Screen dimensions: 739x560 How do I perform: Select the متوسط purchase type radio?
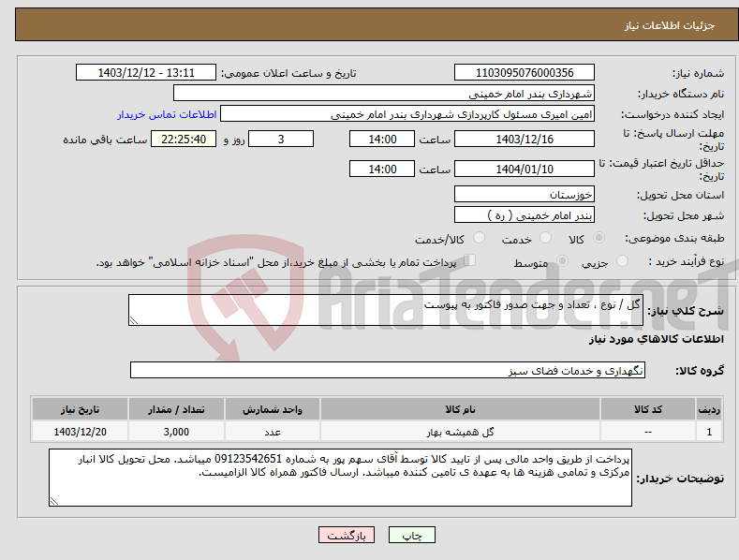[562, 260]
